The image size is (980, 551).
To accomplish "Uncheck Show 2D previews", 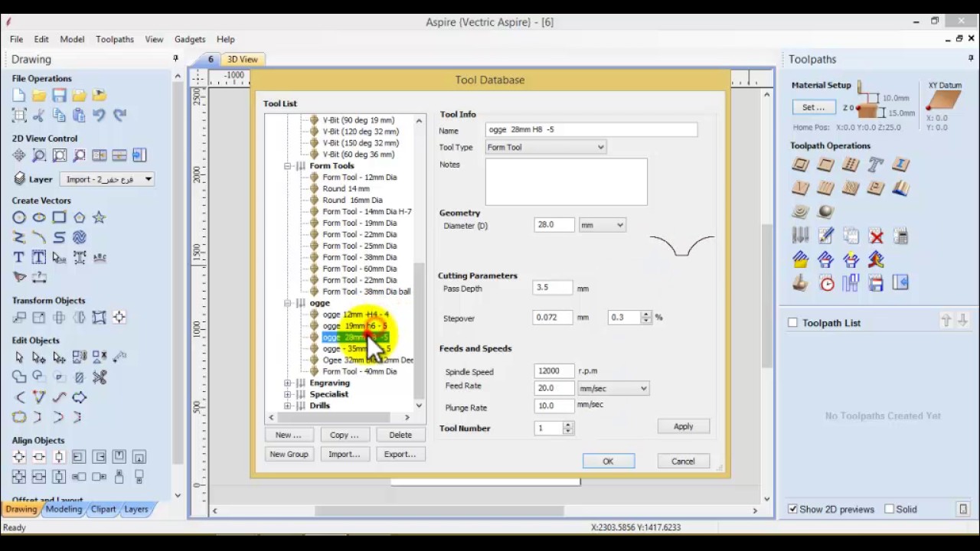I will pos(792,509).
